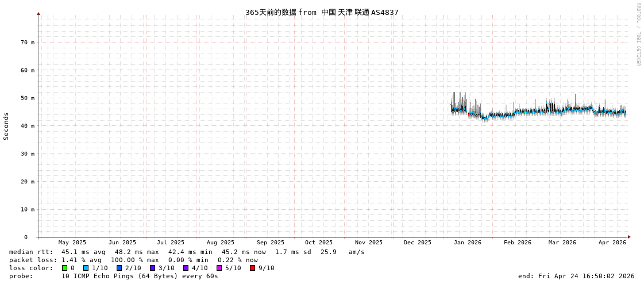Click the 3/10 loss color swatch
The image size is (644, 284).
coord(153,268)
